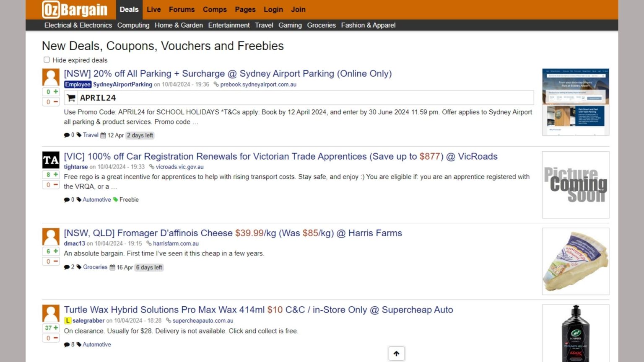644x362 pixels.
Task: Open the Live section
Action: pos(153,9)
